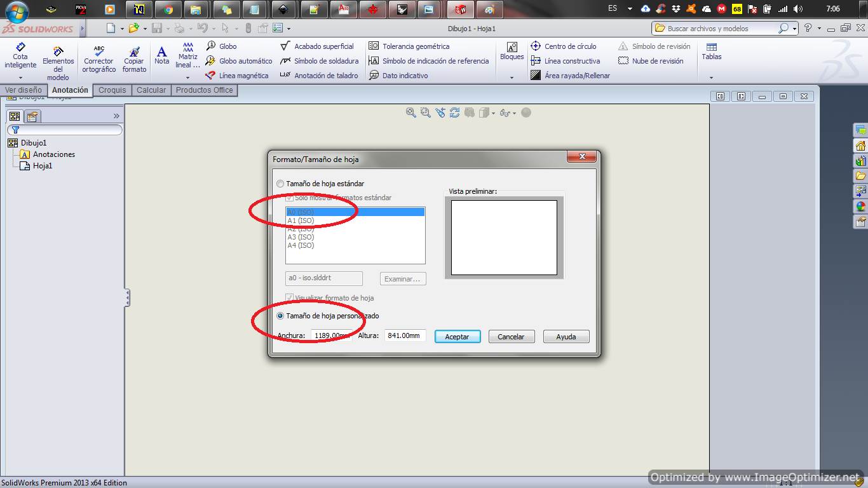868x488 pixels.
Task: Add a Globo balloon annotation
Action: pos(221,46)
